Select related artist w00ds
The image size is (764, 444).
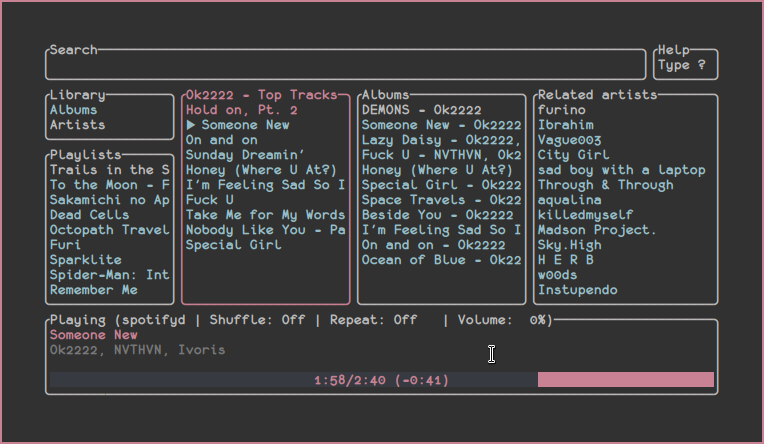[557, 275]
